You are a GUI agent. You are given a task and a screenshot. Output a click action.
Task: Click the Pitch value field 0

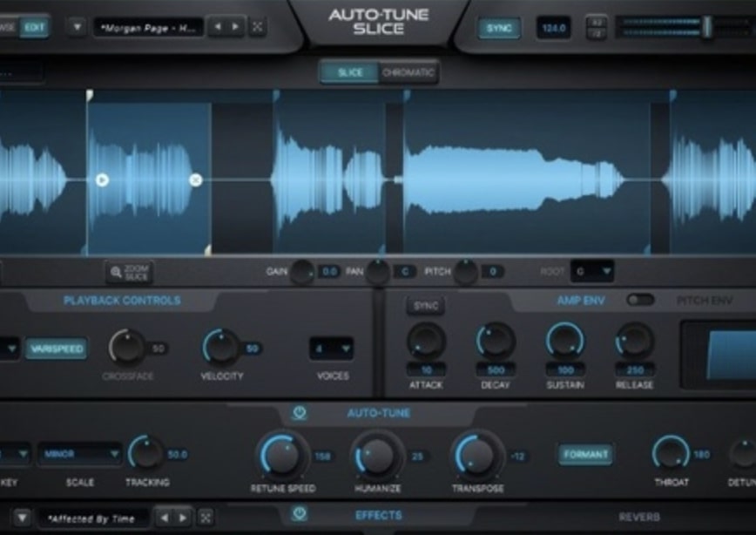[x=493, y=272]
